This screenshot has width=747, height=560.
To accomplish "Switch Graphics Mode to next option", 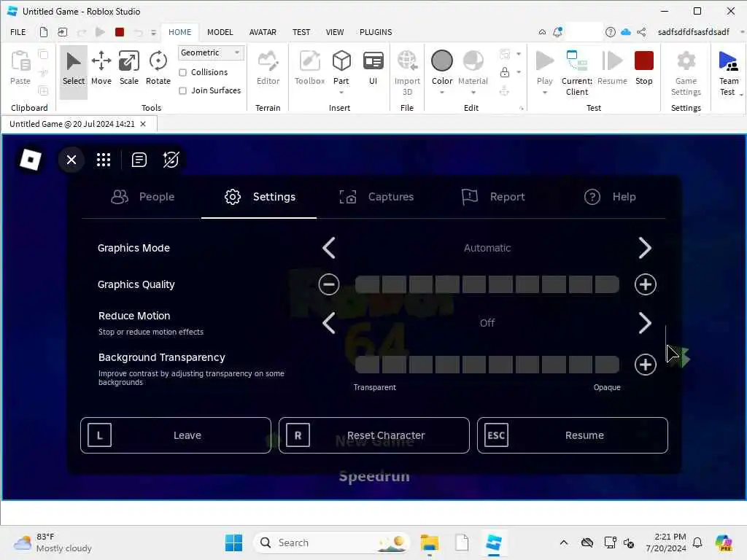I will tap(645, 248).
